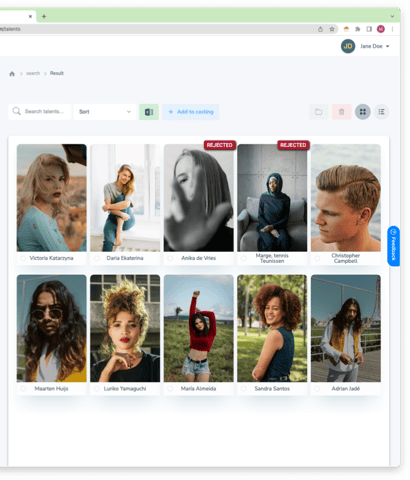Open the browser extensions puzzle icon
Screen dimensions: 410x480
[358, 29]
